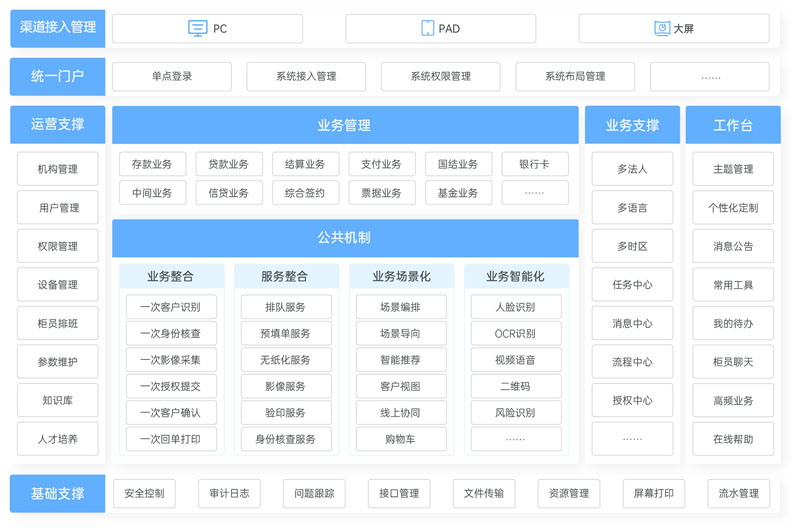Open 流程中心 under 业务支撑
The image size is (800, 532).
pyautogui.click(x=632, y=362)
